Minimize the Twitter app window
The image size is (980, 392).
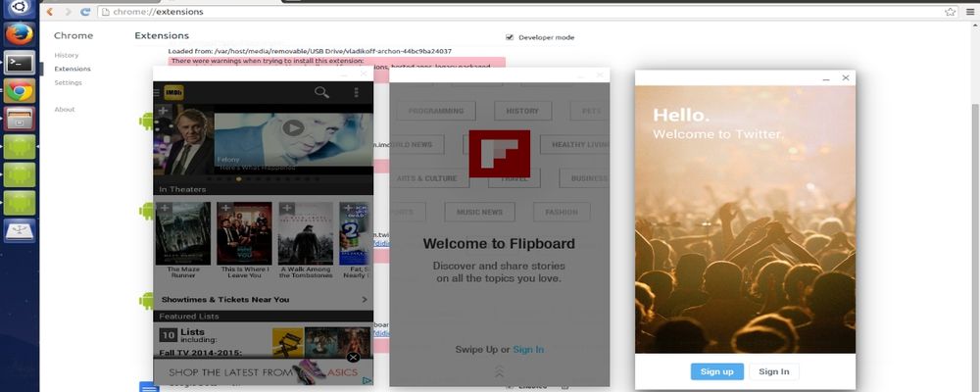[x=826, y=78]
